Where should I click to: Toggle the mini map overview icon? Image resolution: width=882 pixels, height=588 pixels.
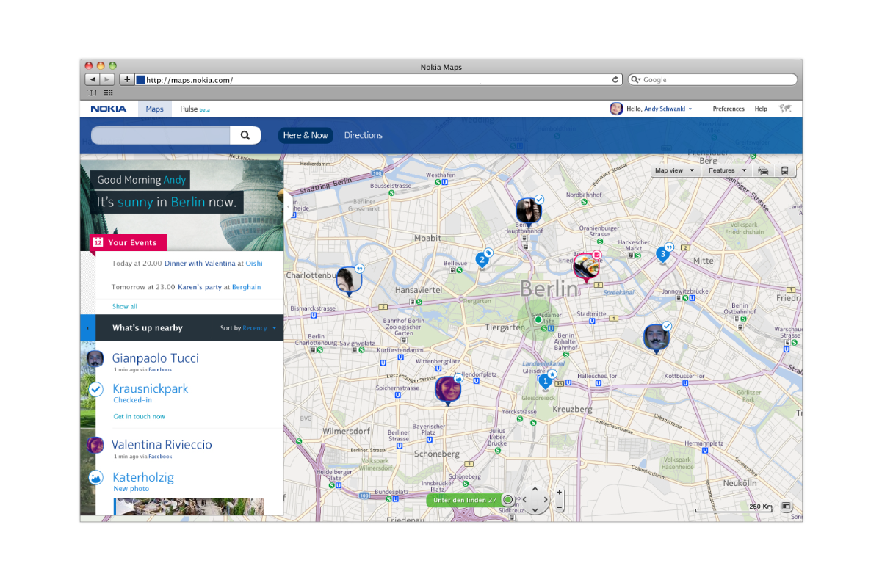(787, 507)
